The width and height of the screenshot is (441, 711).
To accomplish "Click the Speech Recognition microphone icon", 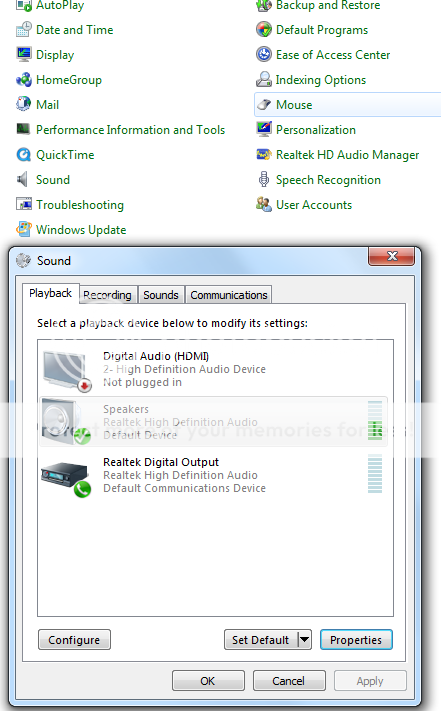I will click(264, 180).
